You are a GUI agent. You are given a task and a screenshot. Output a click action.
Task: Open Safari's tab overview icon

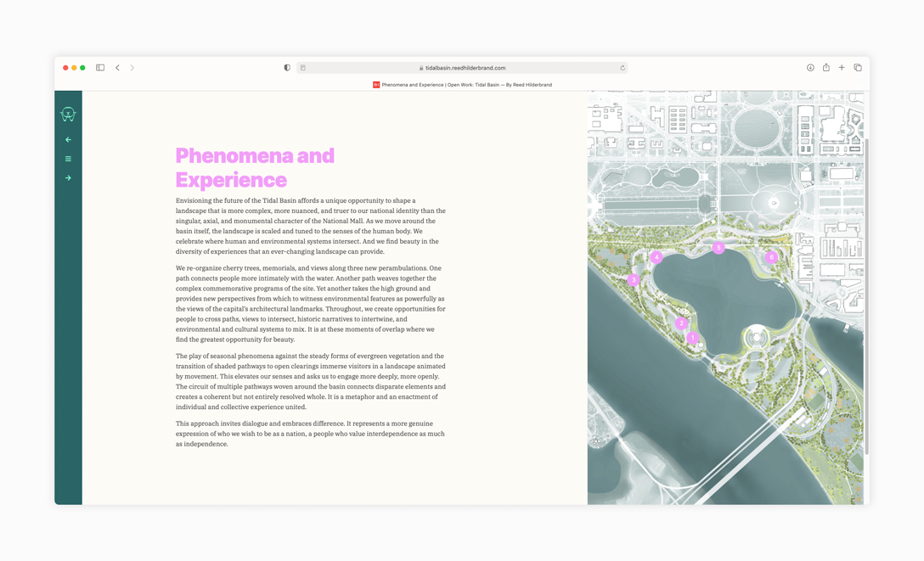point(858,67)
